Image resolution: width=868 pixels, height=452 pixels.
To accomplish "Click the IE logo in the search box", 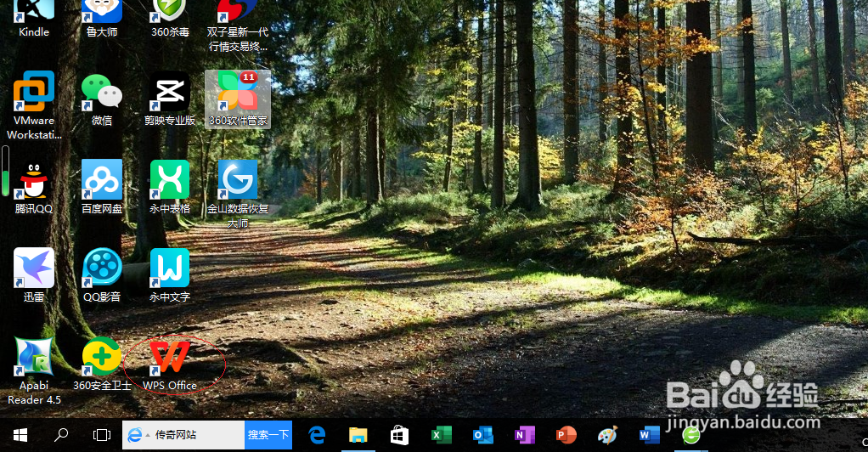I will [x=134, y=435].
